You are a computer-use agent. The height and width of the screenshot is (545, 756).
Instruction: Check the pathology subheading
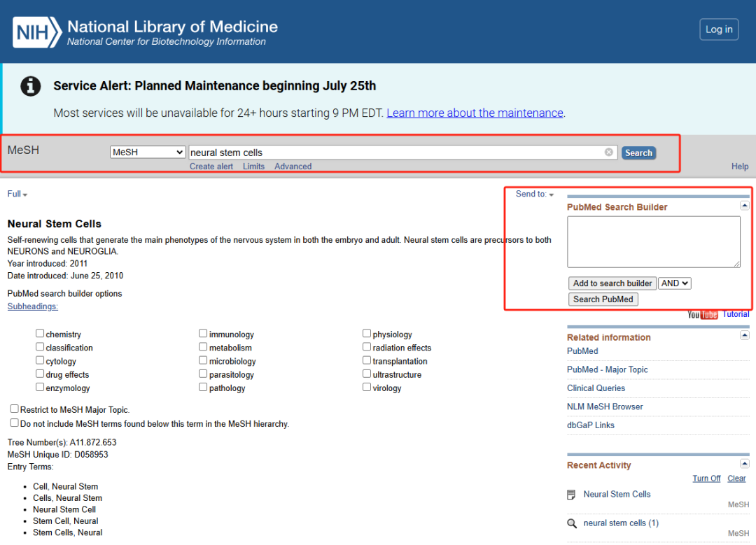point(203,388)
